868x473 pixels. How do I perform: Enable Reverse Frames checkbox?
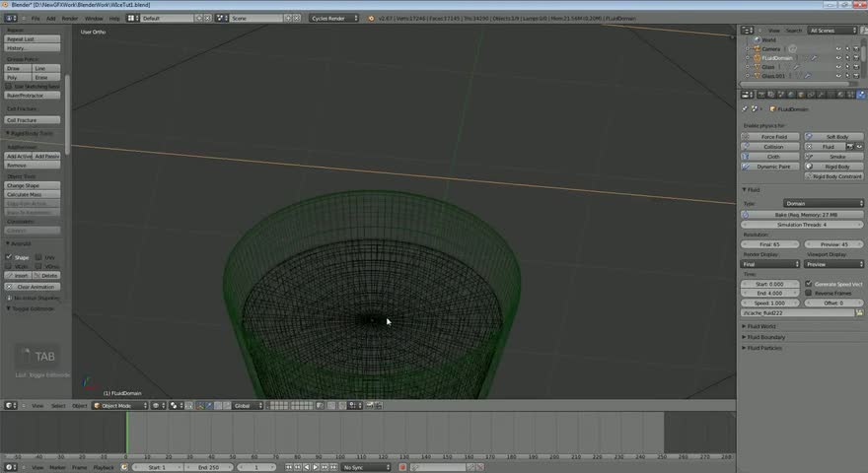pyautogui.click(x=809, y=293)
